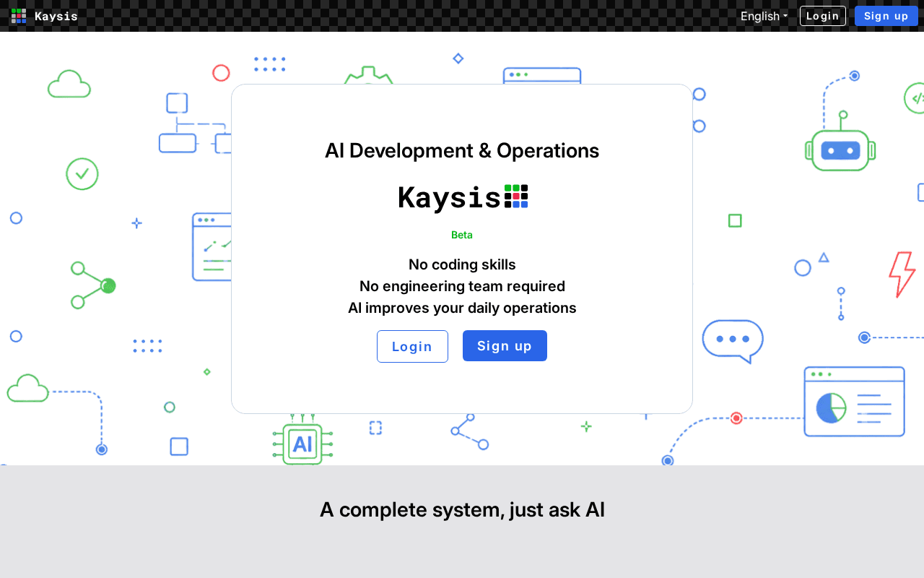Click the outlined Login button under the taglines
The height and width of the screenshot is (578, 924).
412,346
